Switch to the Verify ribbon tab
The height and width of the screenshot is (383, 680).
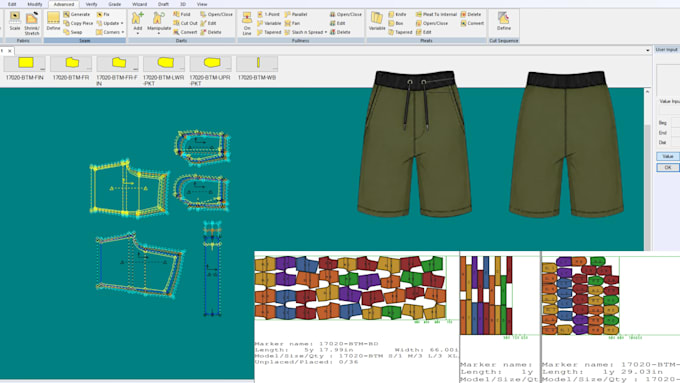(91, 4)
